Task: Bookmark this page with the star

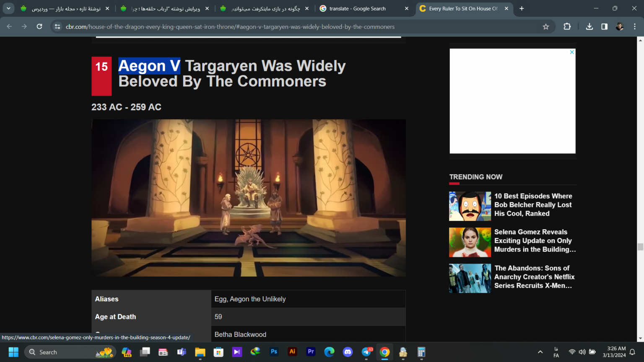Action: coord(546,26)
